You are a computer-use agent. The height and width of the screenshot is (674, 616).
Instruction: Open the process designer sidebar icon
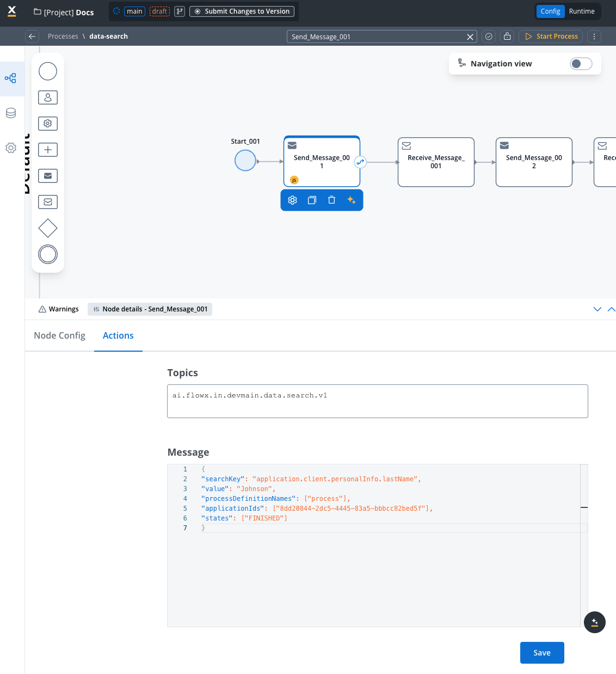coord(10,78)
